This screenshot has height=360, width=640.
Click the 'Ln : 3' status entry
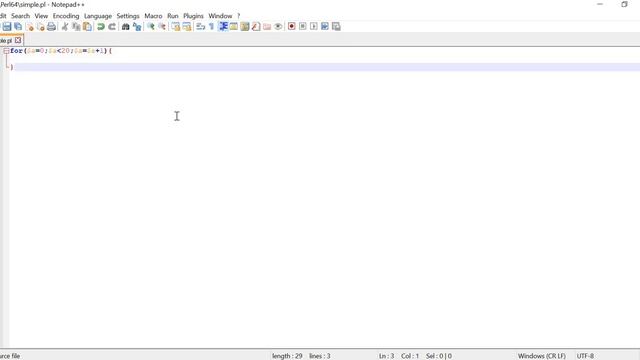[386, 356]
